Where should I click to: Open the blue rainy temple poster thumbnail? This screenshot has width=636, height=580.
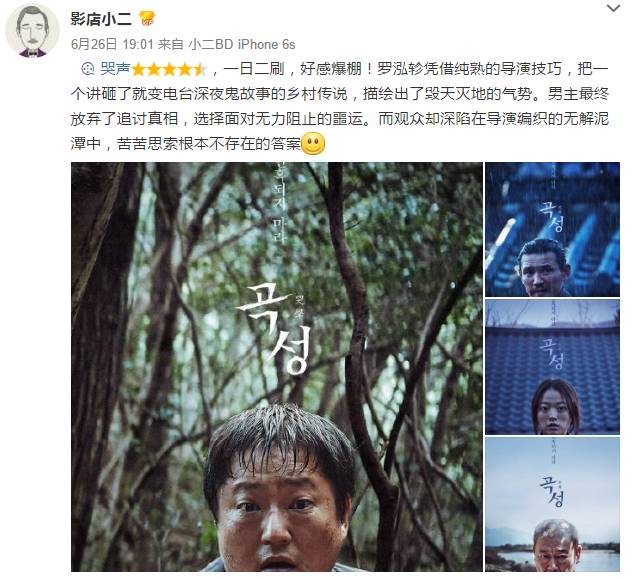click(552, 230)
